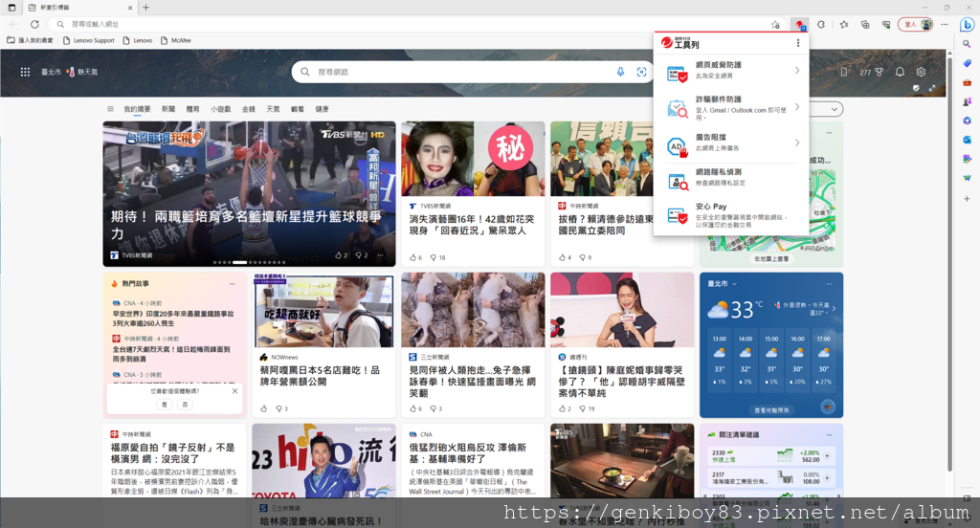
Task: Add this page to favorites star
Action: [x=775, y=24]
